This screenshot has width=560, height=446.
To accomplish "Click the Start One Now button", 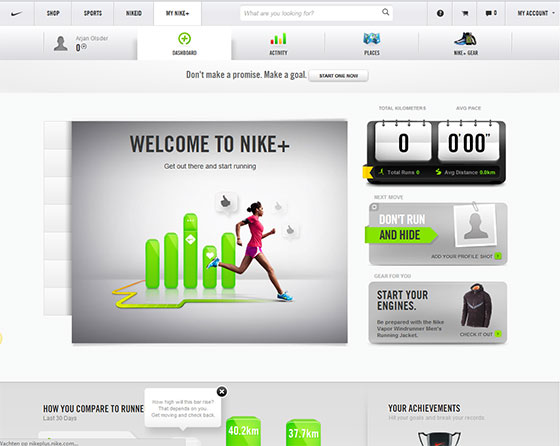I will [x=338, y=76].
